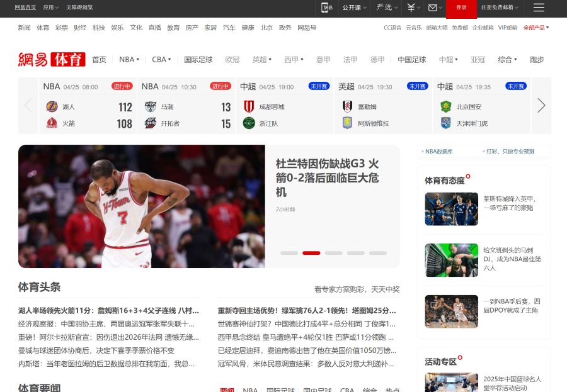The image size is (567, 392).
Task: Click the Spurs team logo
Action: (x=151, y=106)
